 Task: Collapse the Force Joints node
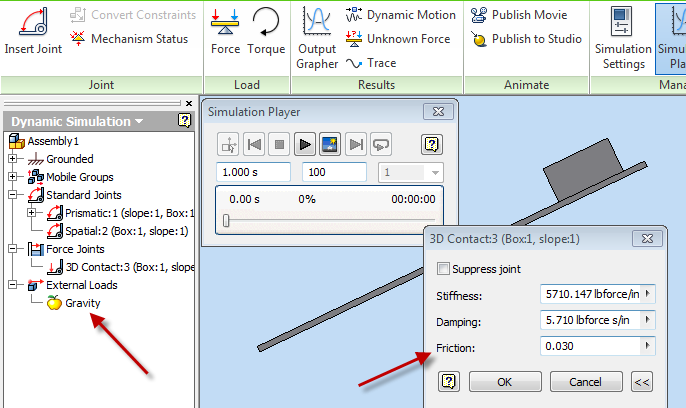coord(12,249)
